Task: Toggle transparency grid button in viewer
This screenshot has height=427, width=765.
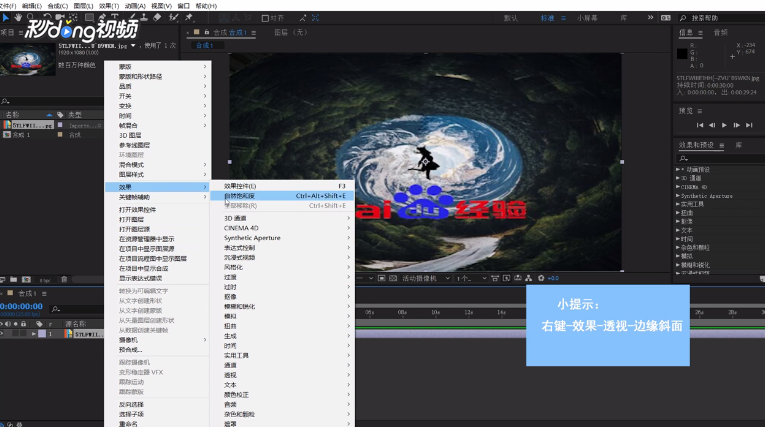Action: click(393, 278)
